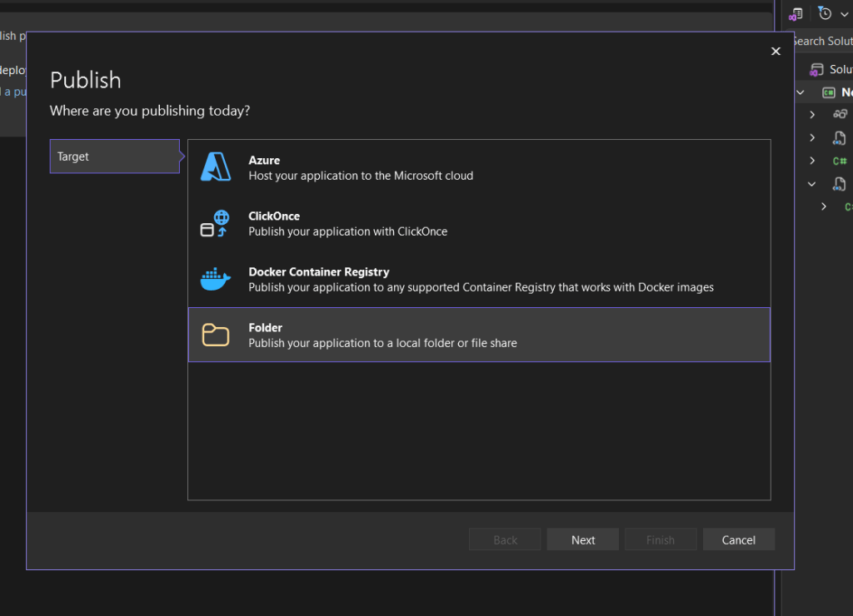Click the ClickOnce publish icon

(x=215, y=223)
